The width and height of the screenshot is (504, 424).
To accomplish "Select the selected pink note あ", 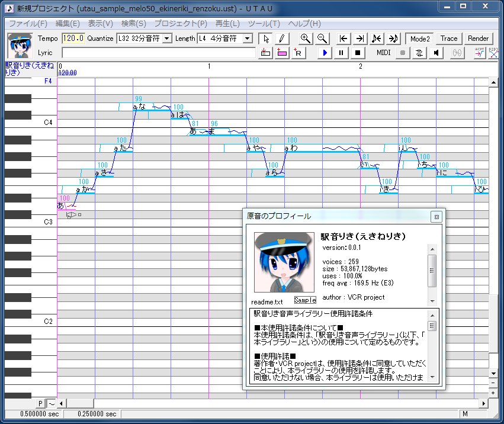I will [66, 205].
